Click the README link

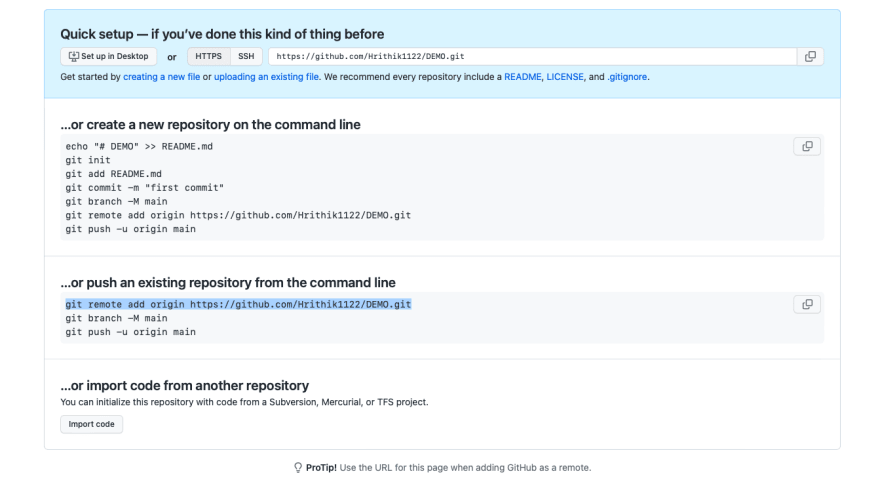click(522, 77)
